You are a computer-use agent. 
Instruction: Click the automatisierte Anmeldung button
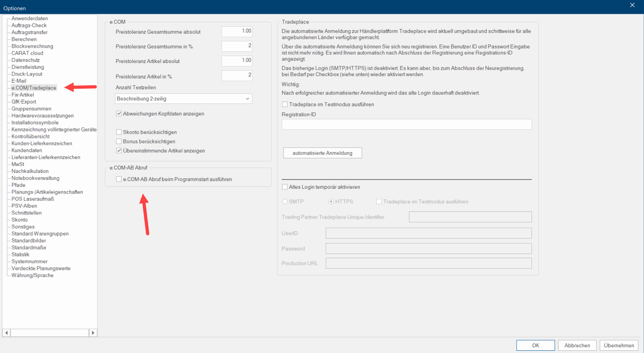(x=322, y=153)
